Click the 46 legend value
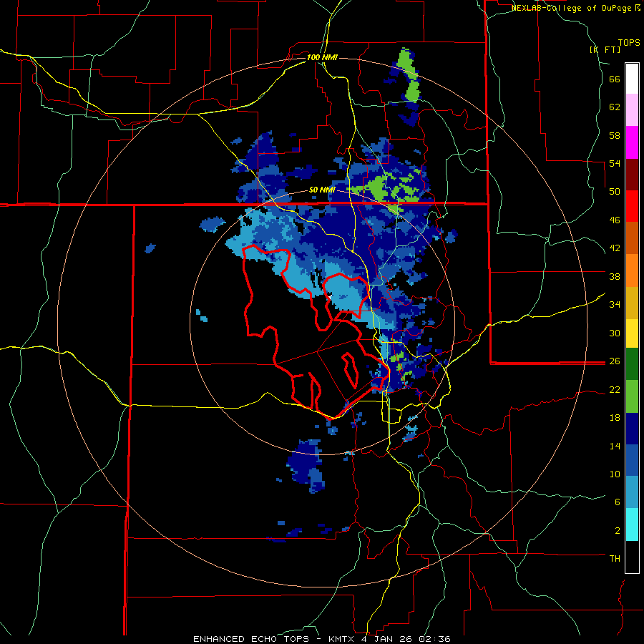644x644 pixels. tap(615, 220)
